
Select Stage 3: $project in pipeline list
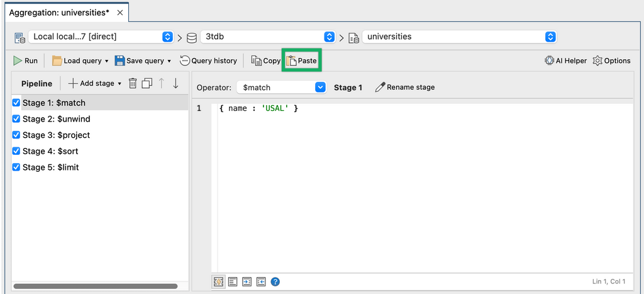[x=56, y=135]
